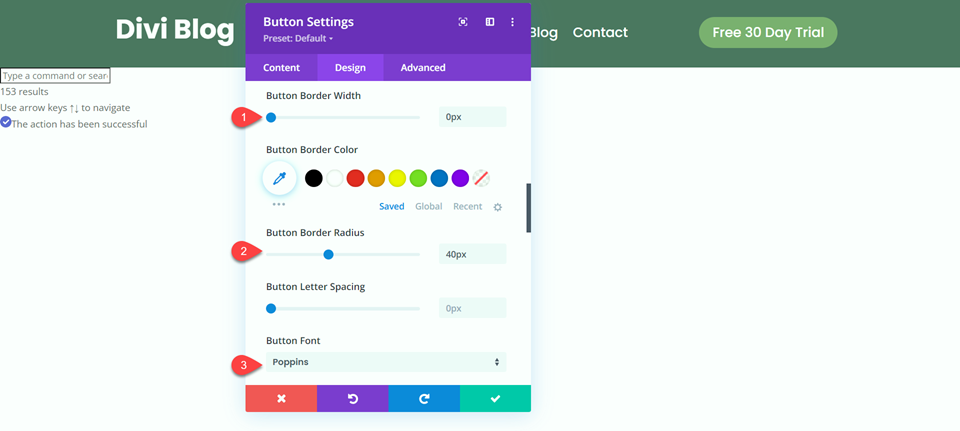Click the Button Settings modal title
The image size is (960, 431).
pos(309,22)
